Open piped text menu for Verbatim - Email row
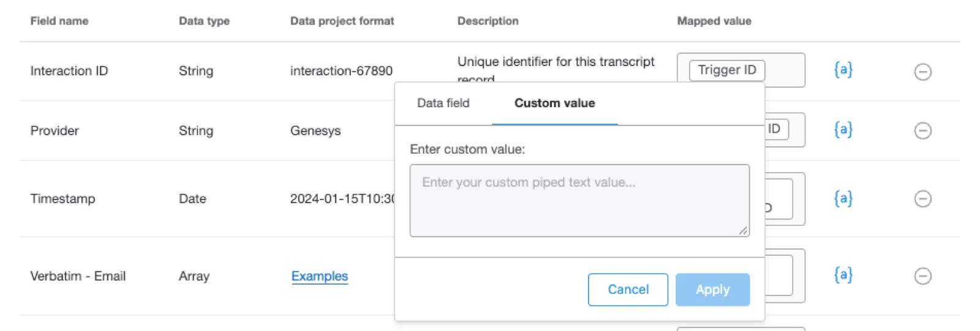Screen dimensions: 980x331 pos(843,275)
